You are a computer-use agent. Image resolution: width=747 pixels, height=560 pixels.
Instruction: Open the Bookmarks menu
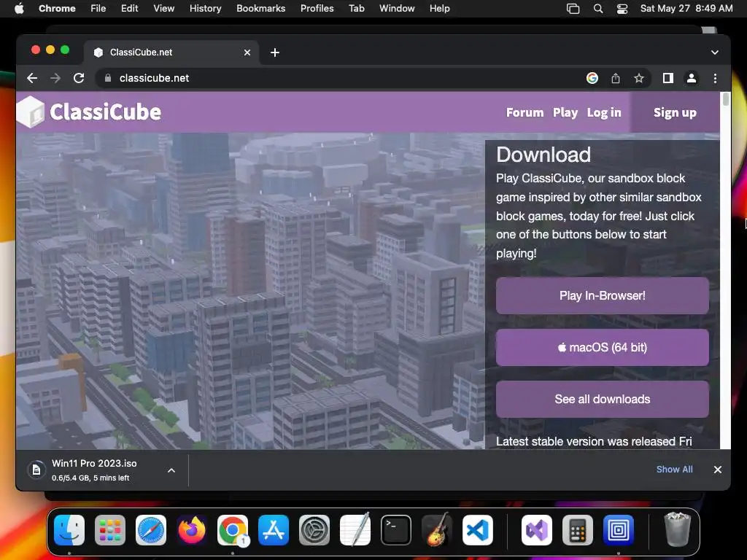[x=260, y=9]
